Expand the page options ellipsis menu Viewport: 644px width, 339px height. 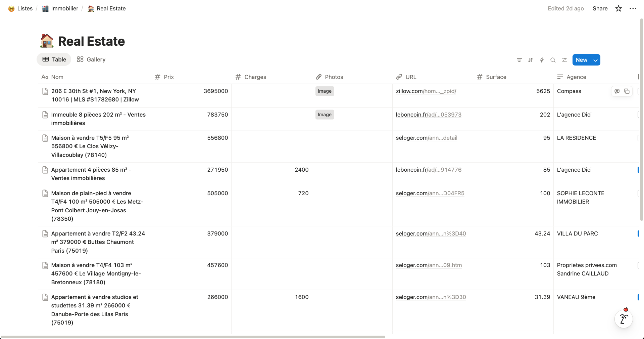click(x=633, y=8)
